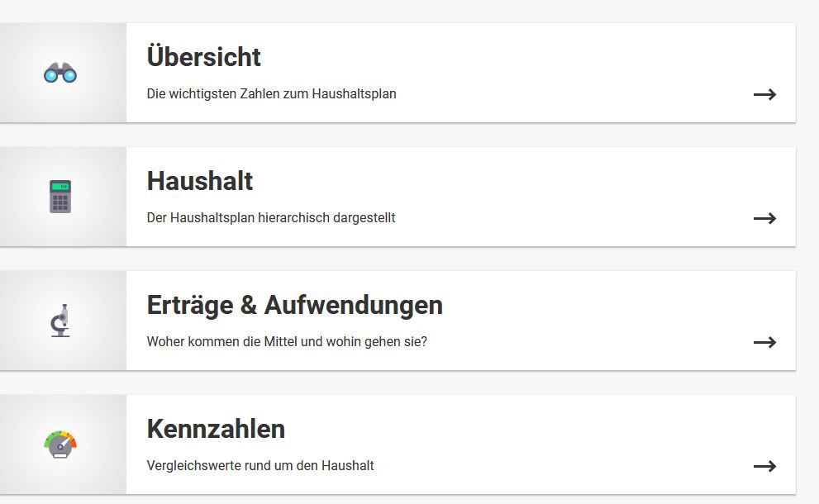Image resolution: width=819 pixels, height=504 pixels.
Task: Click the arrow in Erträge & Aufwendungen card
Action: (x=764, y=342)
